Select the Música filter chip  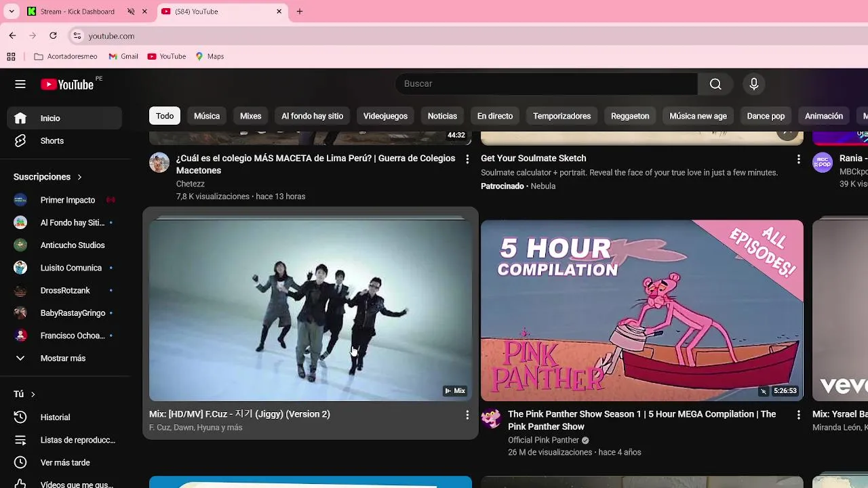coord(207,116)
